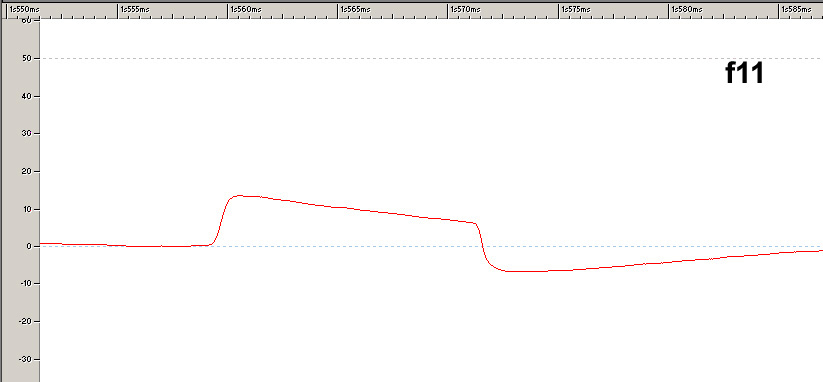
Task: Select the -10 amplitude axis label
Action: click(x=26, y=284)
